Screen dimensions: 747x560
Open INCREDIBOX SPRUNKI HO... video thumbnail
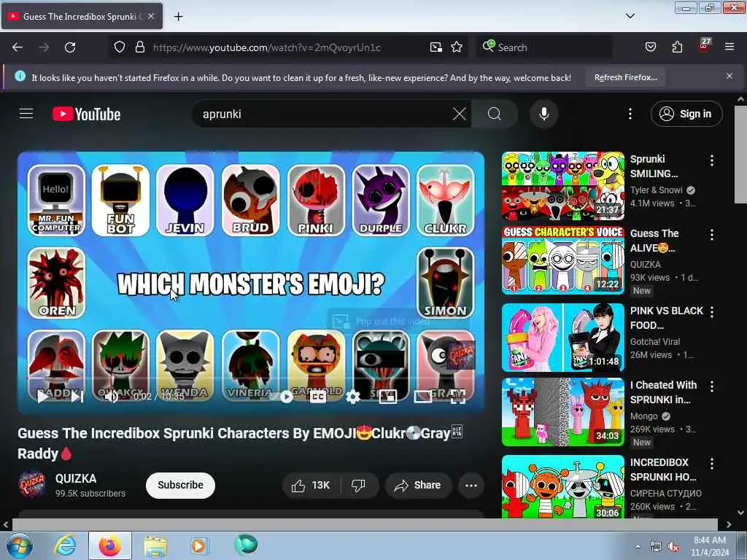(562, 486)
